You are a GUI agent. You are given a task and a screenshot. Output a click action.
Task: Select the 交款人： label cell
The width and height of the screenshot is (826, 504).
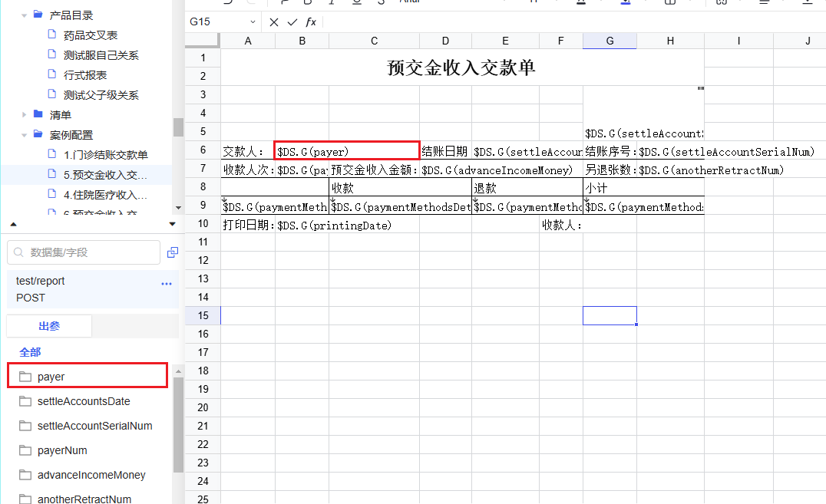pyautogui.click(x=248, y=150)
